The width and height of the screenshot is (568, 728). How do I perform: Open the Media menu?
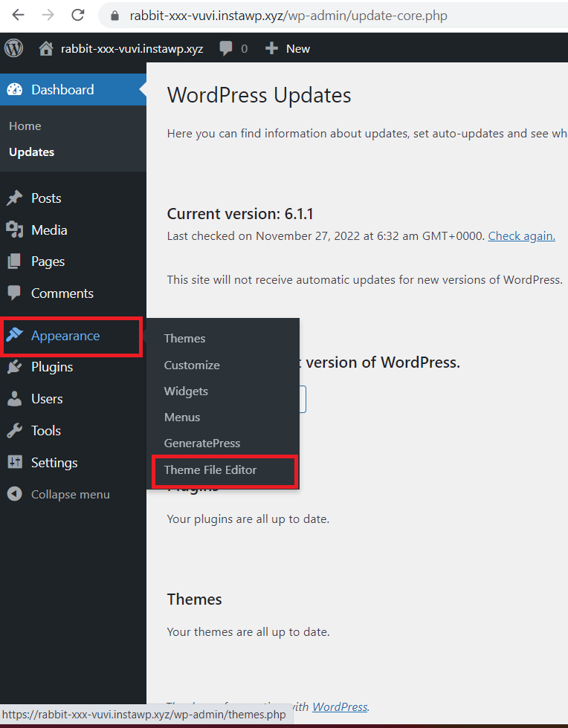49,230
